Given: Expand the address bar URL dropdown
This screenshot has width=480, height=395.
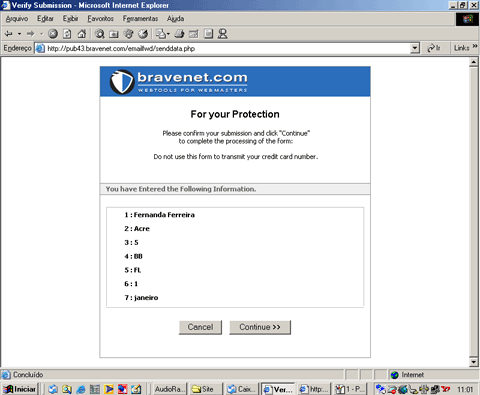Looking at the screenshot, I should click(x=414, y=48).
